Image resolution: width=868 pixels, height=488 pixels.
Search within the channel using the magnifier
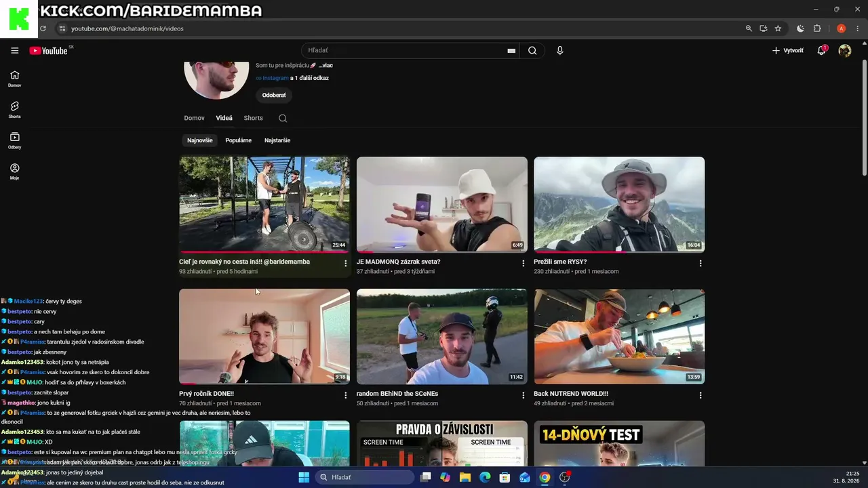(x=283, y=118)
